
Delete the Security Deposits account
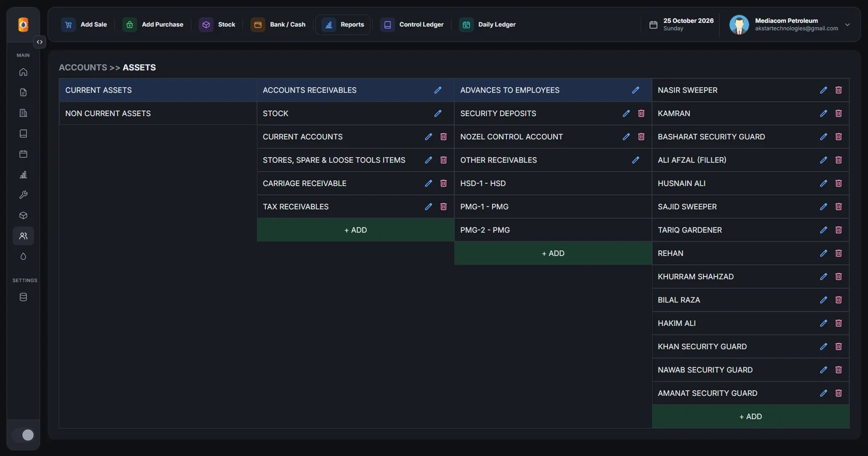click(641, 113)
